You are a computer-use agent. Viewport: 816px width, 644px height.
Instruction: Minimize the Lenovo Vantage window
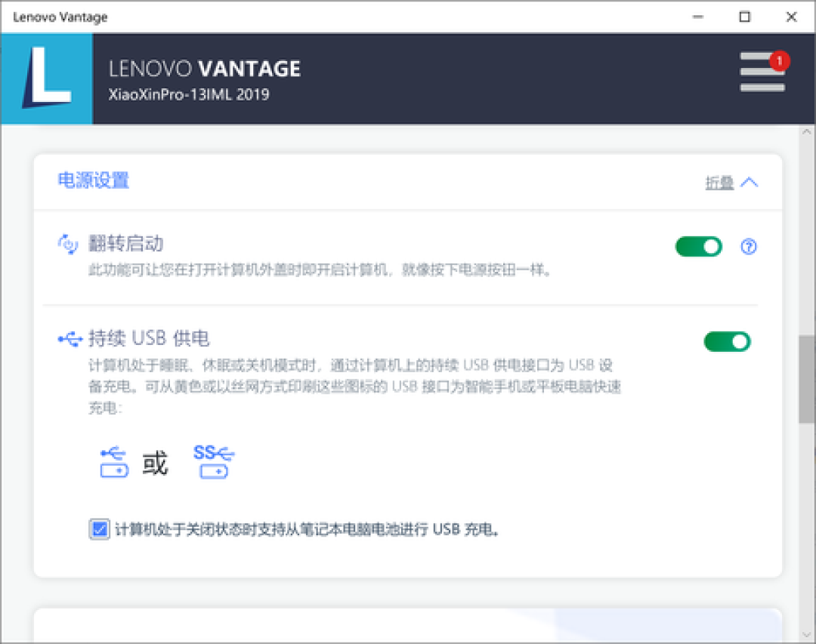[698, 17]
